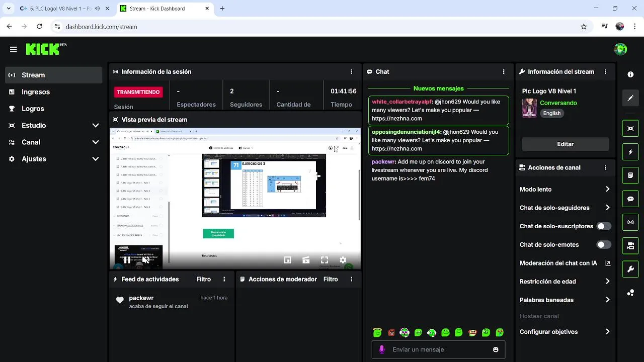Click the Editar button
The height and width of the screenshot is (362, 644).
[x=566, y=144]
